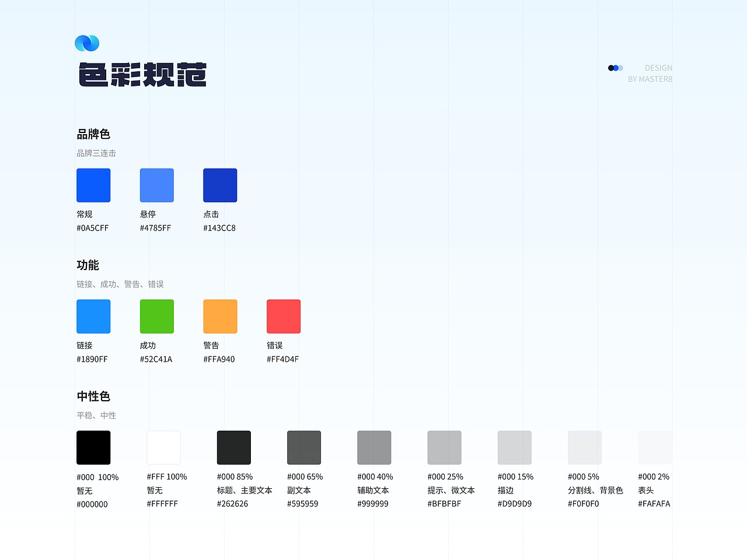
Task: Click the #BFBFBF hex code
Action: 445,504
